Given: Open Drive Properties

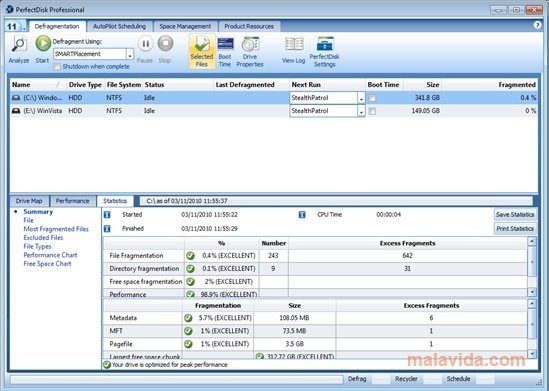Looking at the screenshot, I should (x=250, y=52).
